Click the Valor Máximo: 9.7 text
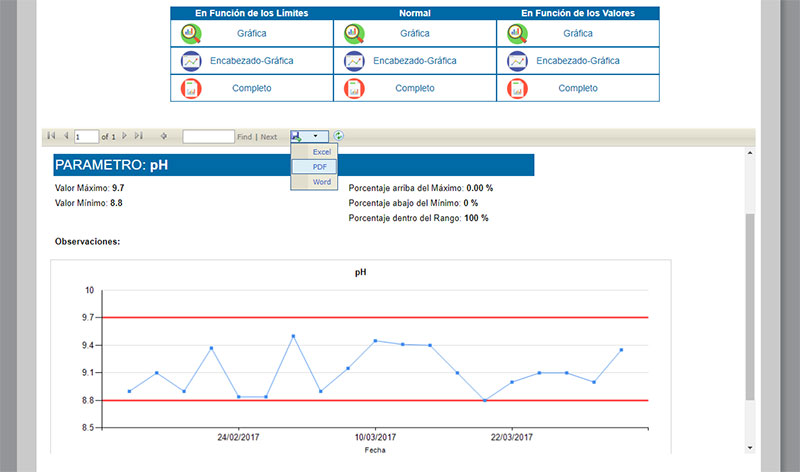800x472 pixels. pos(89,188)
